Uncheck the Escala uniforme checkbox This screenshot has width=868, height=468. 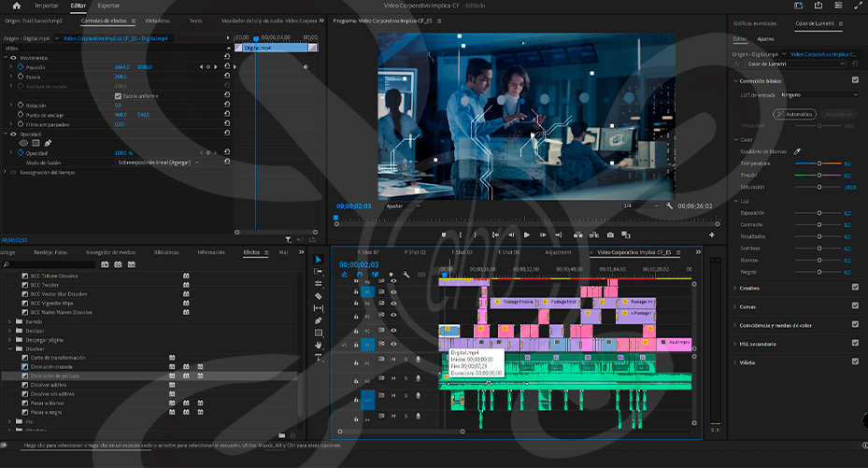click(x=118, y=95)
